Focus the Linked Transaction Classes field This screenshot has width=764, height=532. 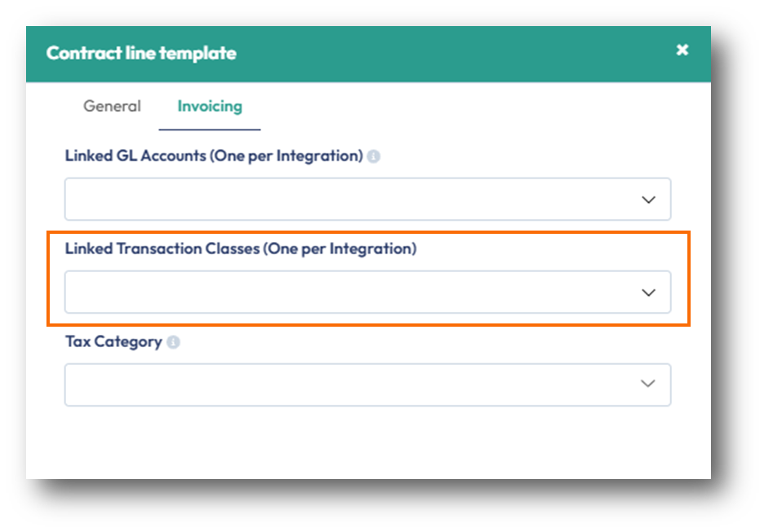pos(342,292)
